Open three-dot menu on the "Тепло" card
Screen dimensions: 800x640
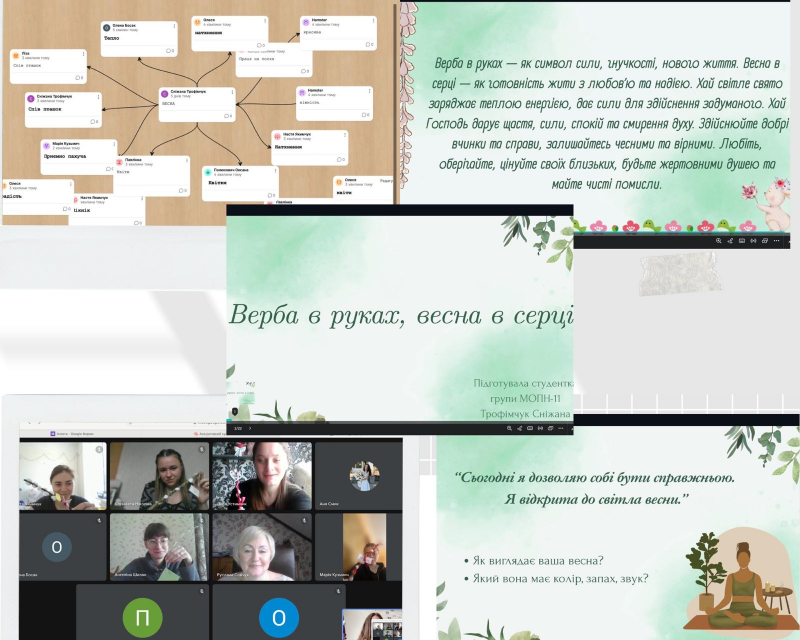[x=174, y=26]
